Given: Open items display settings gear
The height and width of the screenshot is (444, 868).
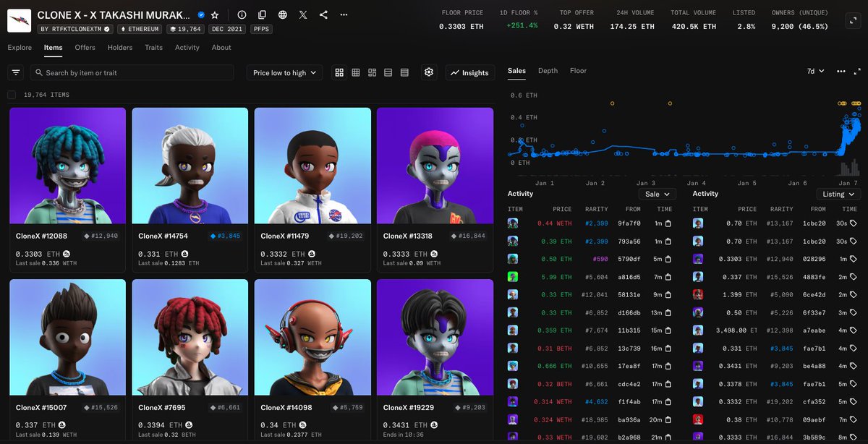Looking at the screenshot, I should click(429, 72).
